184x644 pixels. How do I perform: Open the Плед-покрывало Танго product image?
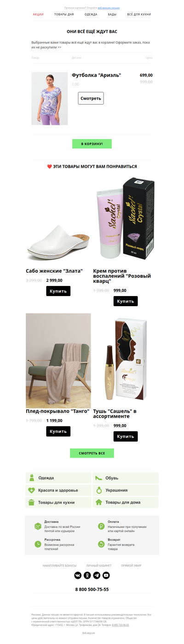pyautogui.click(x=58, y=360)
